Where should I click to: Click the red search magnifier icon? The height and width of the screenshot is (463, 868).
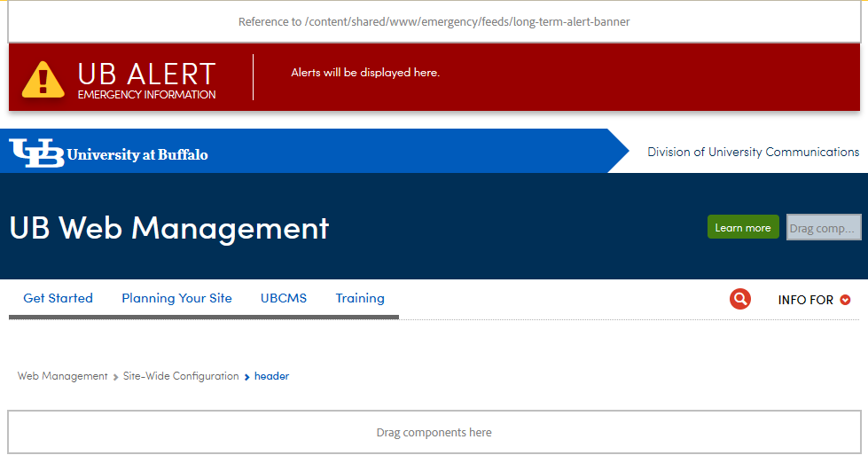click(x=739, y=300)
